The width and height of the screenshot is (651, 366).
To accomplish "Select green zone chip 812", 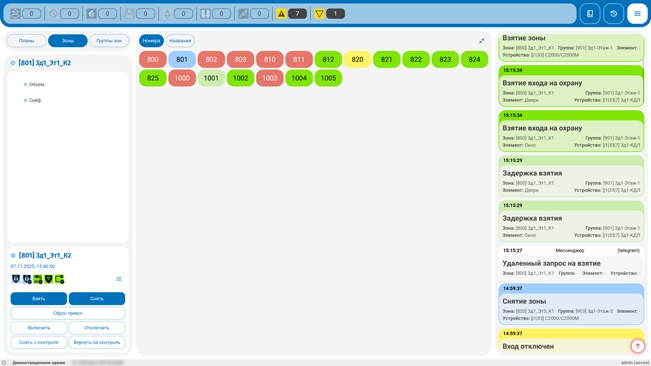I will point(328,59).
